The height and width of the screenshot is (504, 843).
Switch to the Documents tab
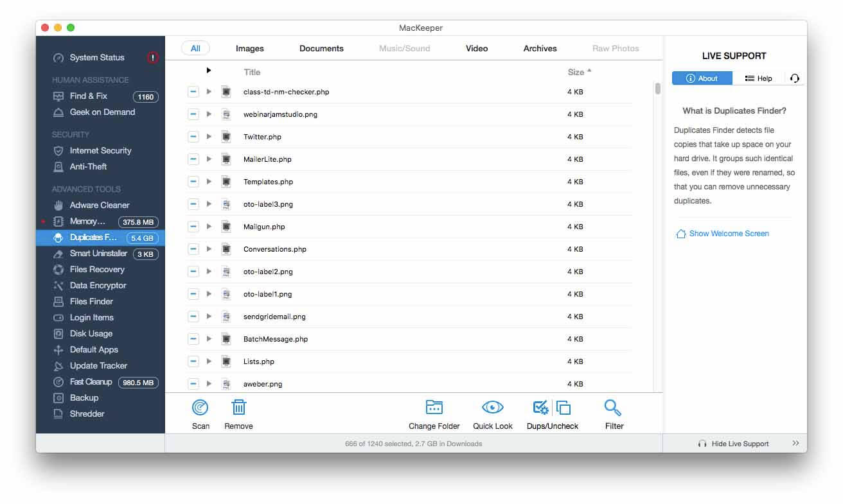click(321, 48)
